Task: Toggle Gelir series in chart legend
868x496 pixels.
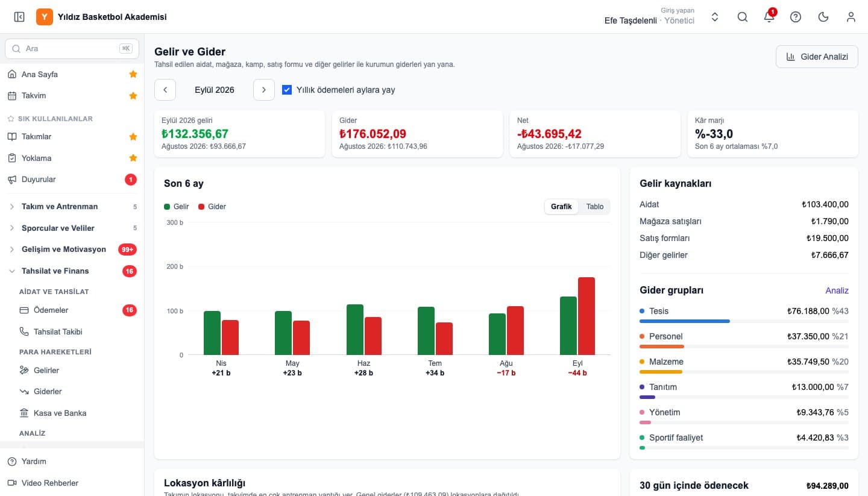Action: pos(177,207)
